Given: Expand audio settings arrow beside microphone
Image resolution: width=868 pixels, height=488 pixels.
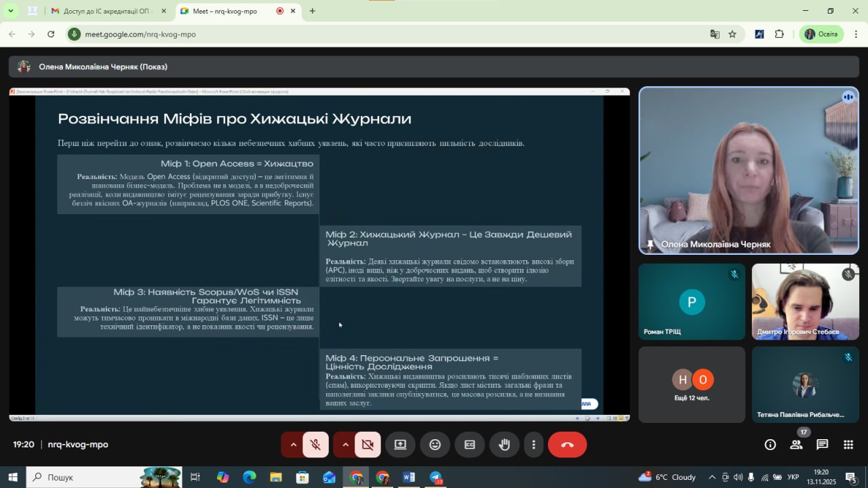Looking at the screenshot, I should (293, 445).
